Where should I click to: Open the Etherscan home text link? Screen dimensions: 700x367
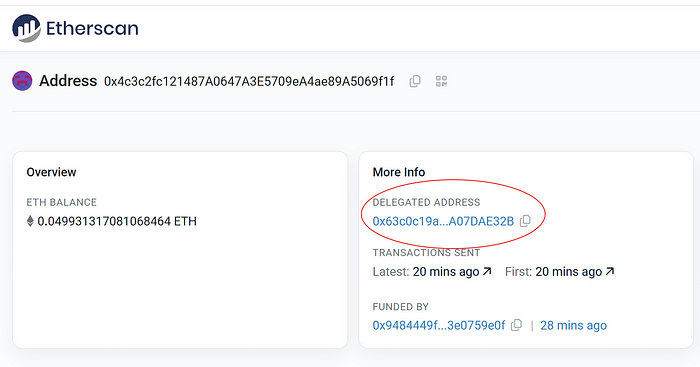point(92,29)
